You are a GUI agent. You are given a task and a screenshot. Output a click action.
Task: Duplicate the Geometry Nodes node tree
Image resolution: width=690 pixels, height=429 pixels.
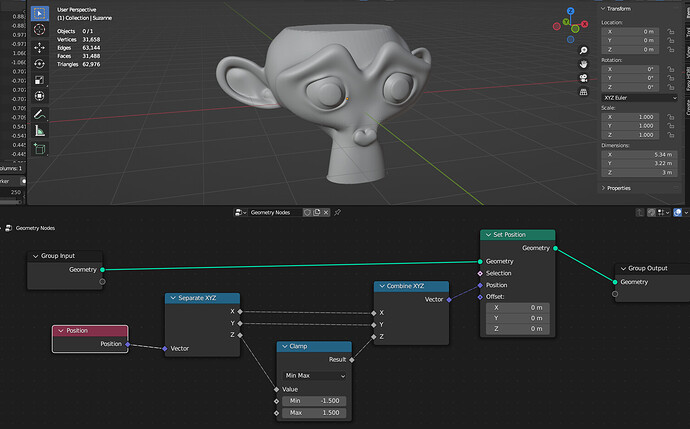[317, 213]
